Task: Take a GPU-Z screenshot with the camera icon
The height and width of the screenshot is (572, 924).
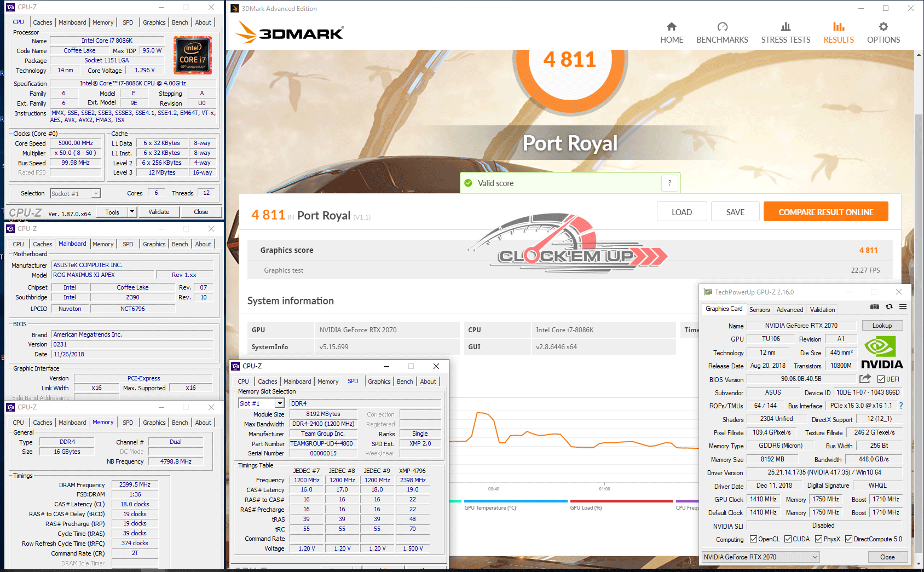Action: click(875, 307)
